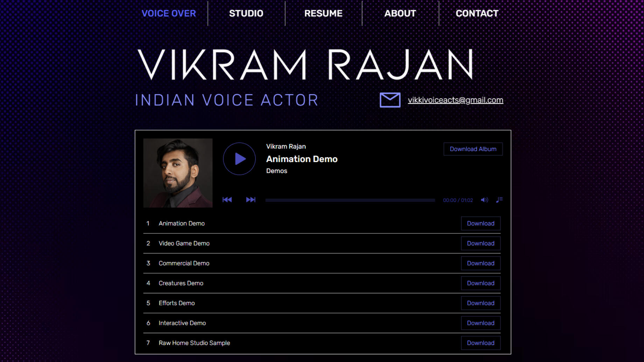Screen dimensions: 644x362
Task: Toggle the playlist icon in the player
Action: pos(499,200)
